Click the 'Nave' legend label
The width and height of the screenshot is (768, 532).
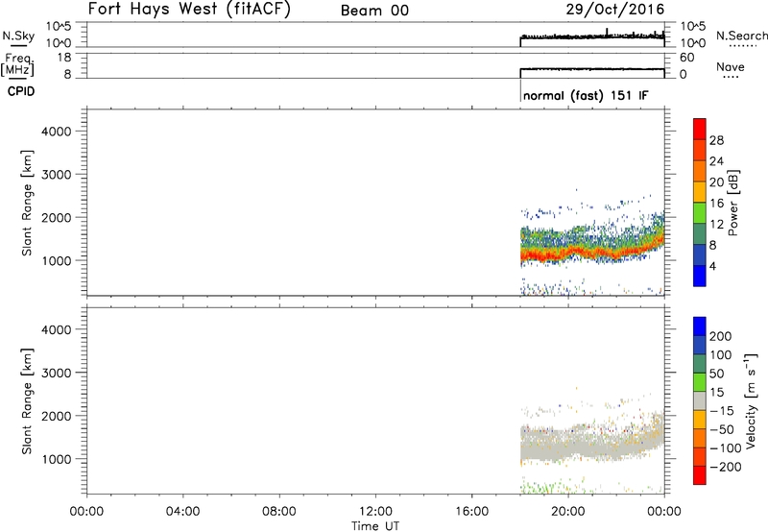(x=731, y=66)
